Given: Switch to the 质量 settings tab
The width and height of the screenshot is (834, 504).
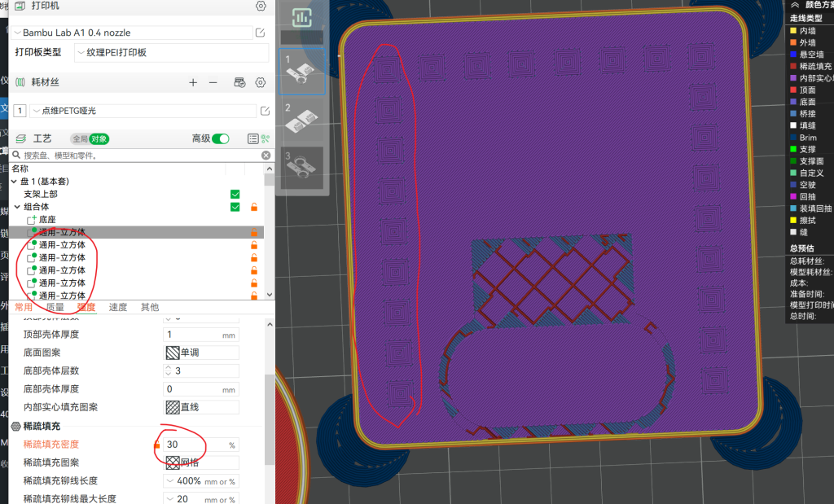Looking at the screenshot, I should coord(55,307).
